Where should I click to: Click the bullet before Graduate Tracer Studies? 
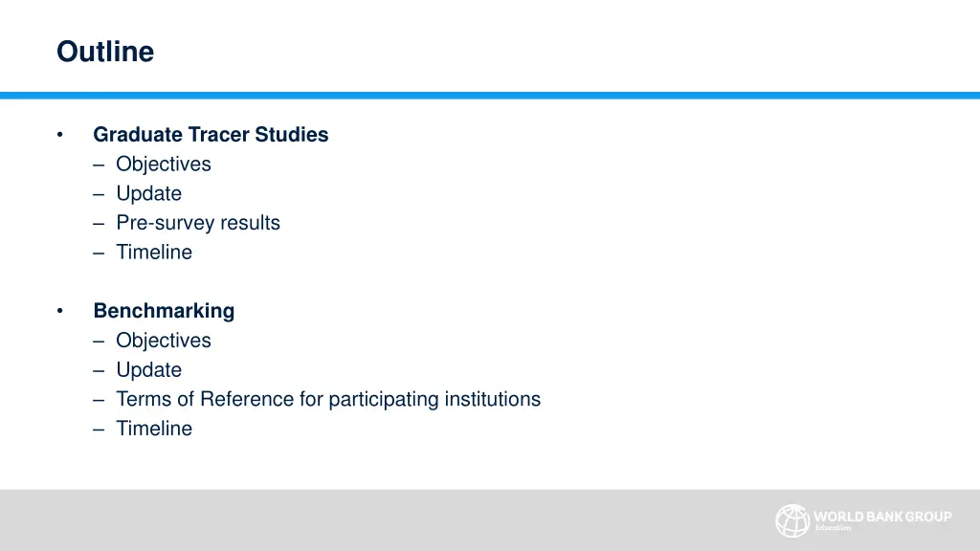tap(60, 134)
